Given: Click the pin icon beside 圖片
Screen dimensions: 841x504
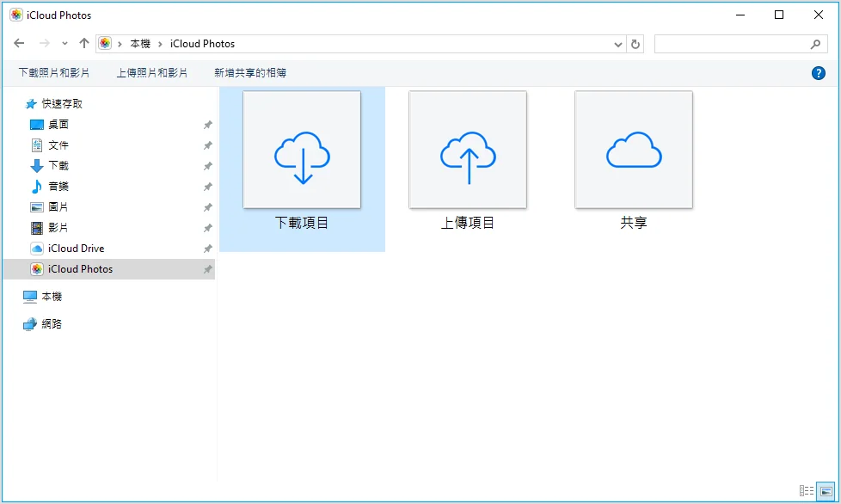Looking at the screenshot, I should (x=207, y=207).
